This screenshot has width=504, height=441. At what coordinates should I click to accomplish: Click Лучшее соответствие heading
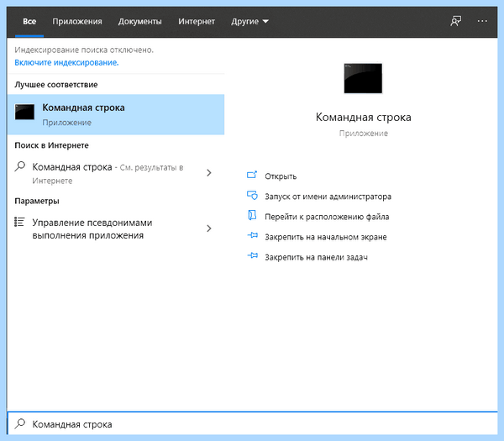coord(56,85)
